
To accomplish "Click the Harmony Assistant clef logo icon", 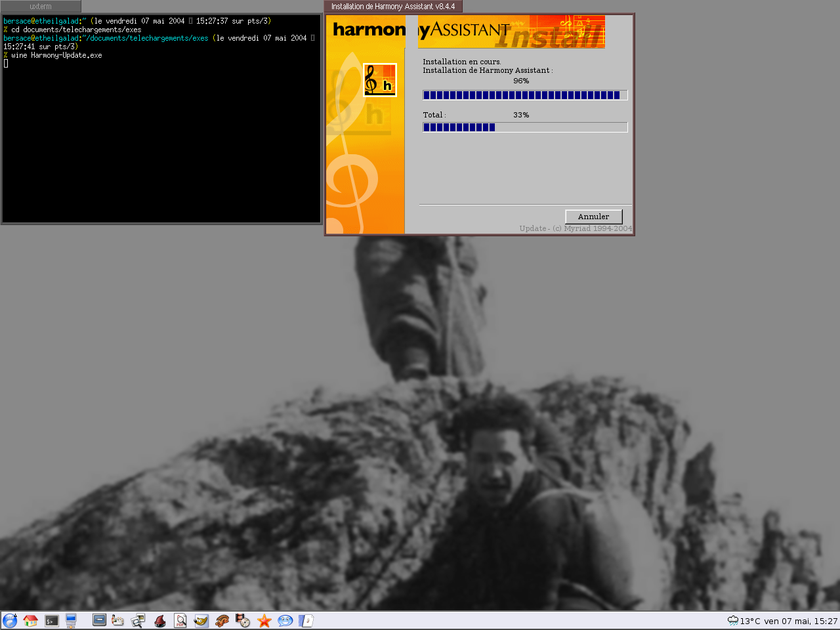I will click(380, 80).
